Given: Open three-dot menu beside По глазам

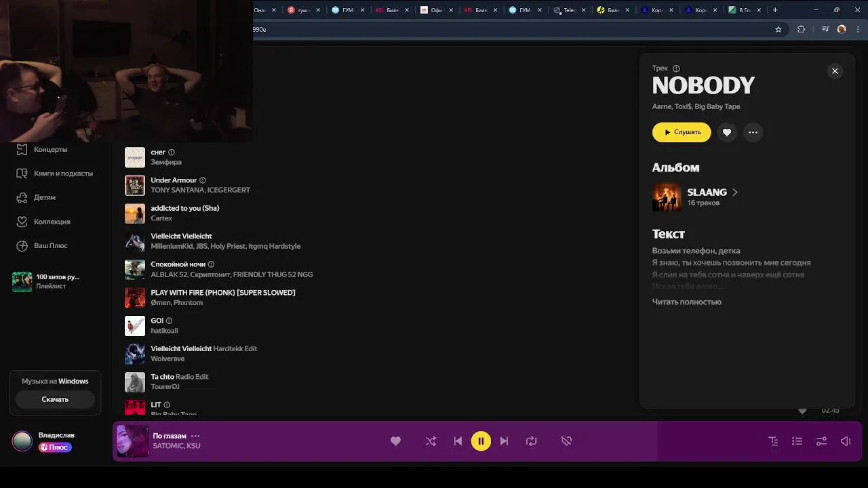Looking at the screenshot, I should click(x=195, y=436).
